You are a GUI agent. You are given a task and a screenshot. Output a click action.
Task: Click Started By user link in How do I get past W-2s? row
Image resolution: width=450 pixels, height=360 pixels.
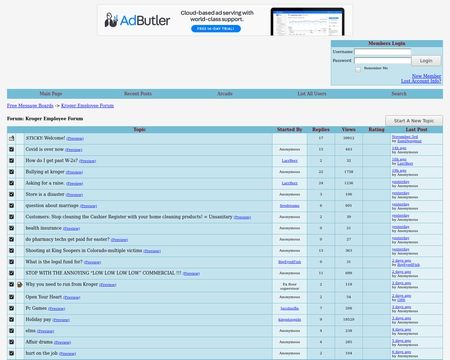click(289, 161)
